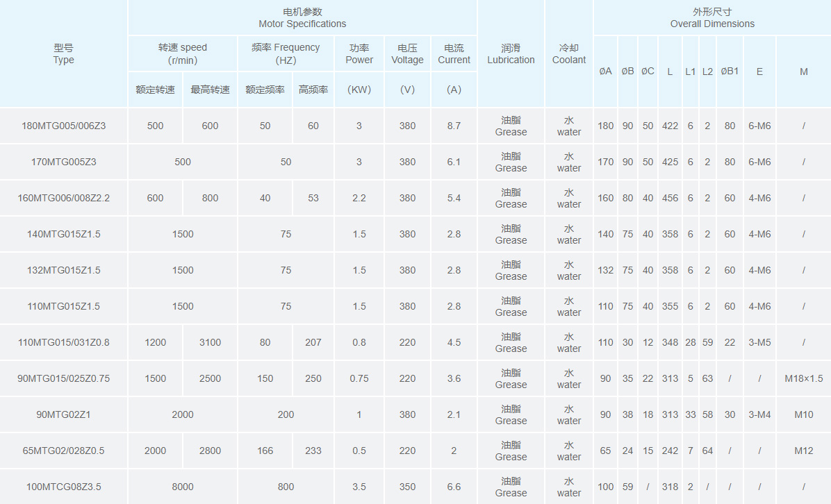831x504 pixels.
Task: Click model 160MTG006/008Z2.2 in the Type column
Action: (x=64, y=198)
